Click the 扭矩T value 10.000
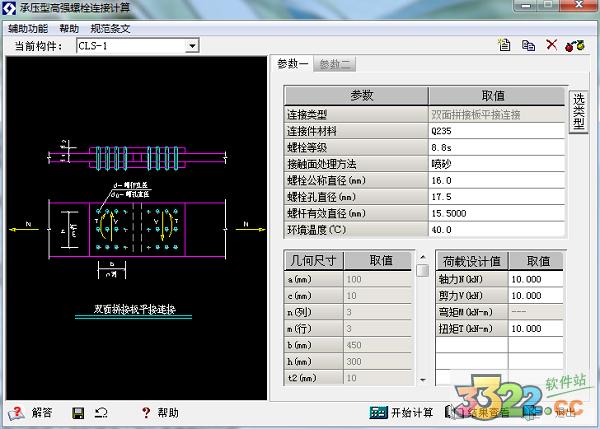Image resolution: width=600 pixels, height=429 pixels. [x=536, y=329]
